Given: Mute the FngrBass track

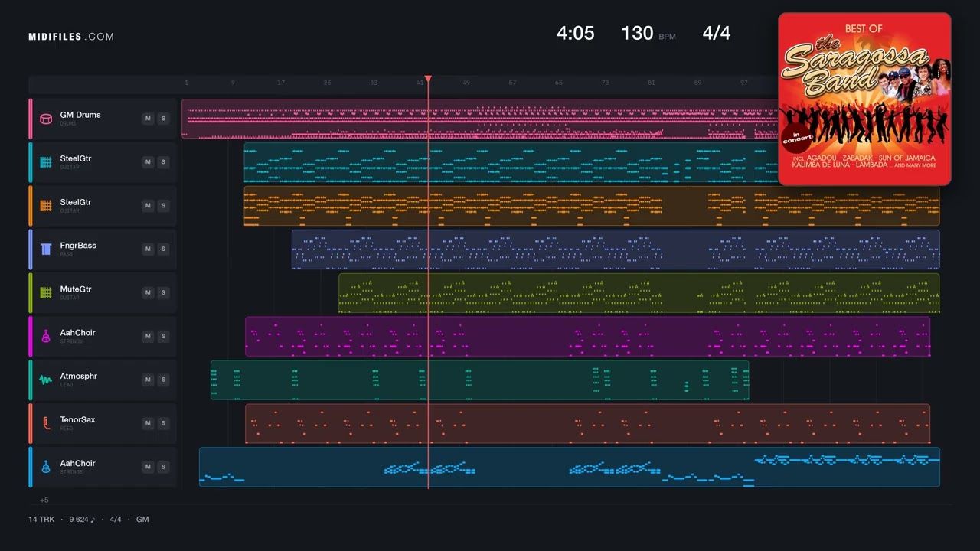Looking at the screenshot, I should (148, 249).
